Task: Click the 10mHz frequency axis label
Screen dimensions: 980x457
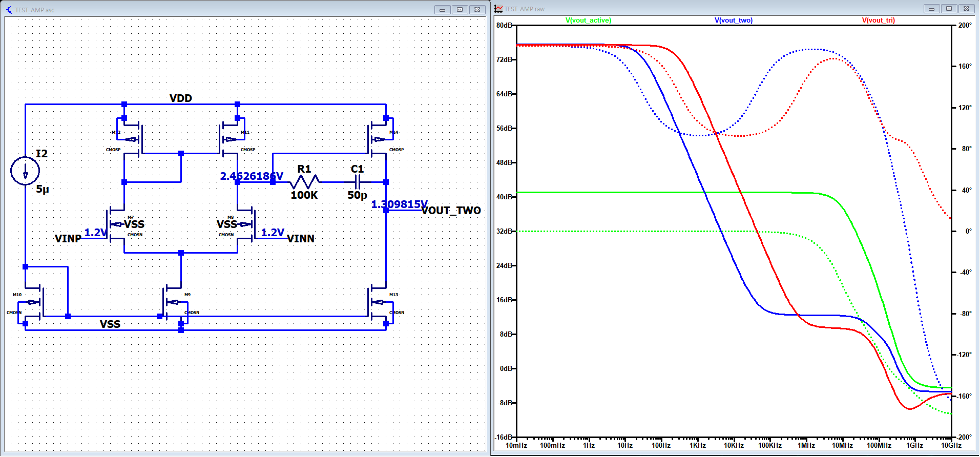Action: tap(516, 445)
